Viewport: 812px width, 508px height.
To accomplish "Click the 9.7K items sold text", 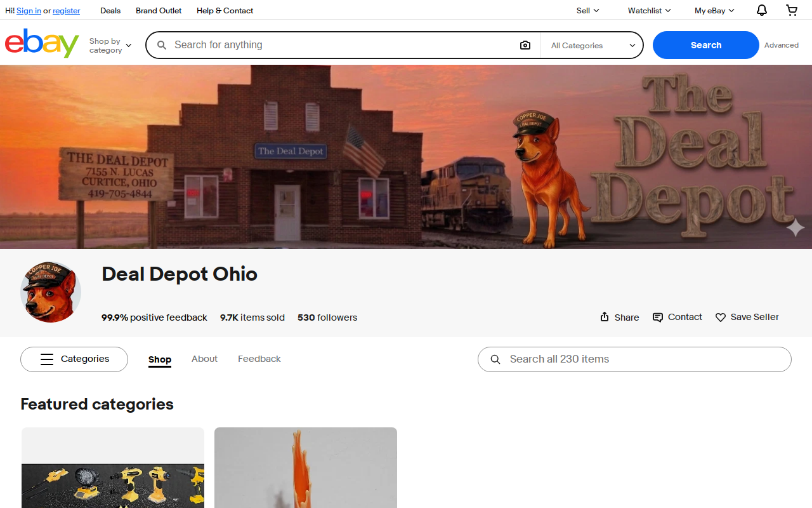I will pos(252,317).
